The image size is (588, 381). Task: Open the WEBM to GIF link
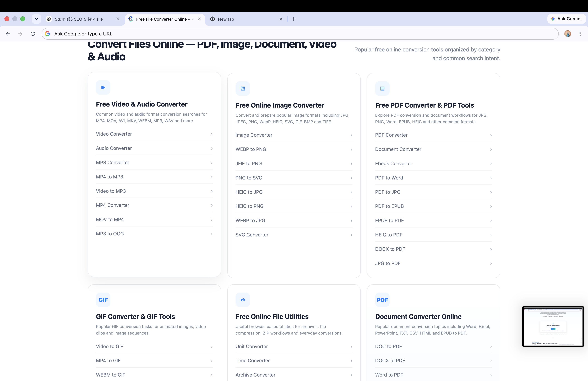tap(154, 375)
